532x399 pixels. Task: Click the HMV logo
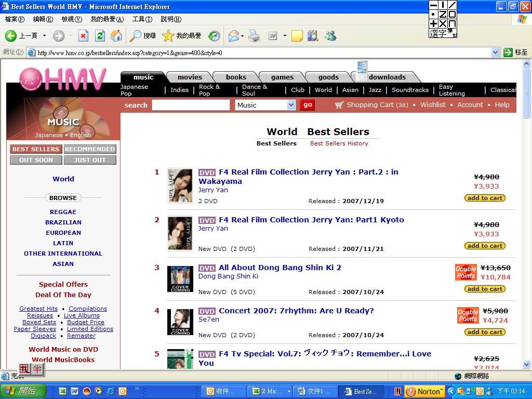pos(63,79)
